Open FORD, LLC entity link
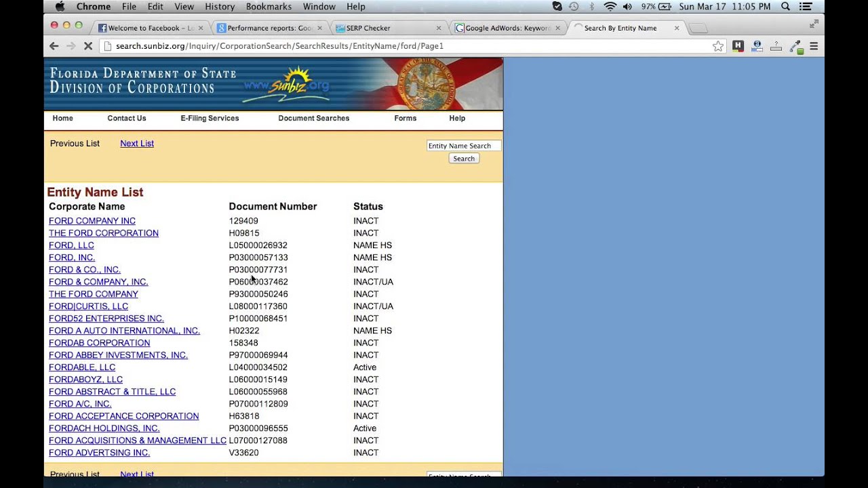The image size is (868, 488). [71, 245]
